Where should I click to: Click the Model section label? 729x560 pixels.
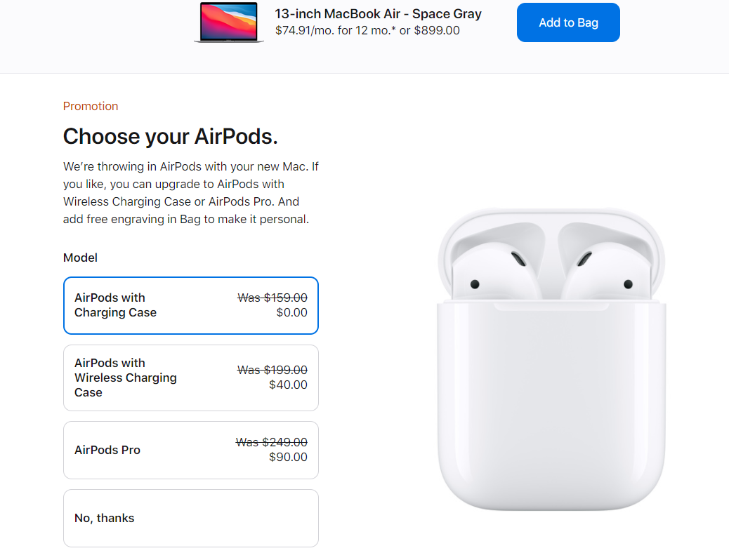(79, 258)
